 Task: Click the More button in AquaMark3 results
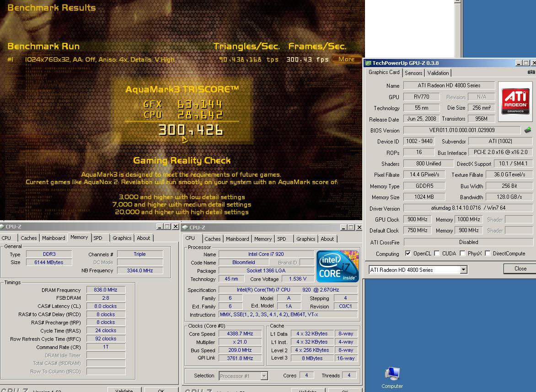346,59
